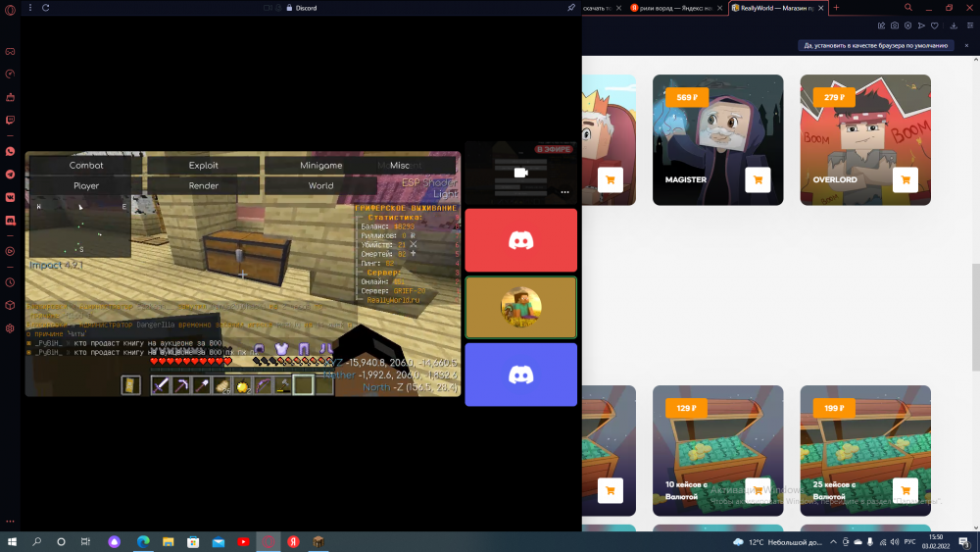Open sidebar setup three-dots at bottom
This screenshot has width=980, height=552.
pyautogui.click(x=10, y=521)
